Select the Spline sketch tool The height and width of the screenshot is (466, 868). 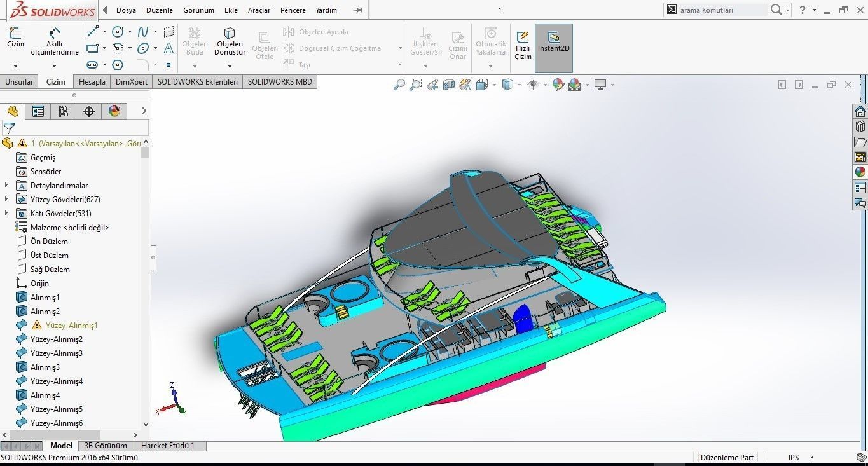[x=143, y=32]
